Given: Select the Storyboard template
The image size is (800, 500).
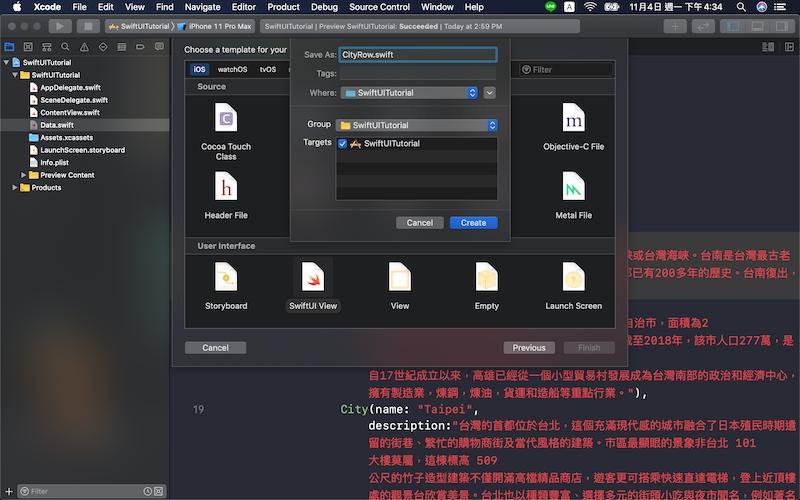Looking at the screenshot, I should point(226,286).
